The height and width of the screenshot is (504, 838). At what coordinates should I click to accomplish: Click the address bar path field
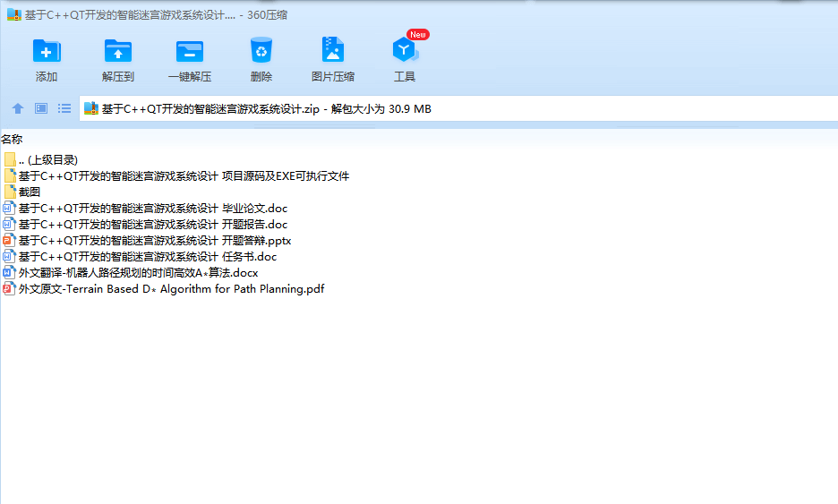click(x=458, y=108)
